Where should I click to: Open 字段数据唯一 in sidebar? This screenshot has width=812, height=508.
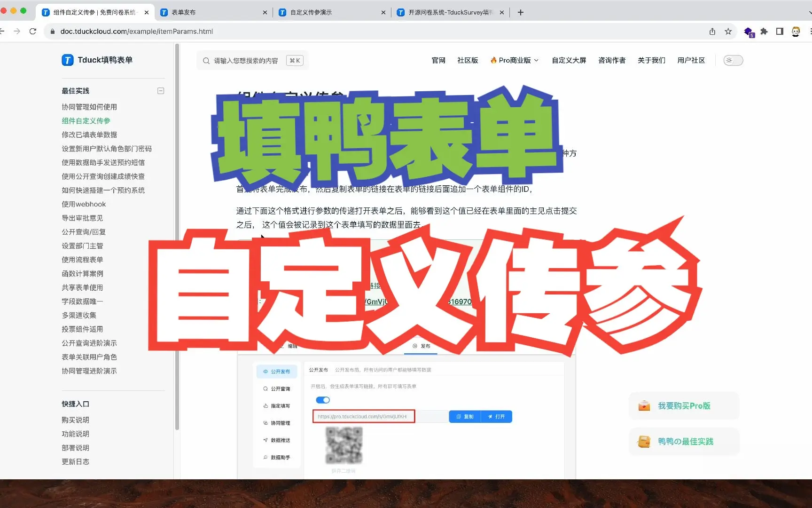click(x=82, y=301)
